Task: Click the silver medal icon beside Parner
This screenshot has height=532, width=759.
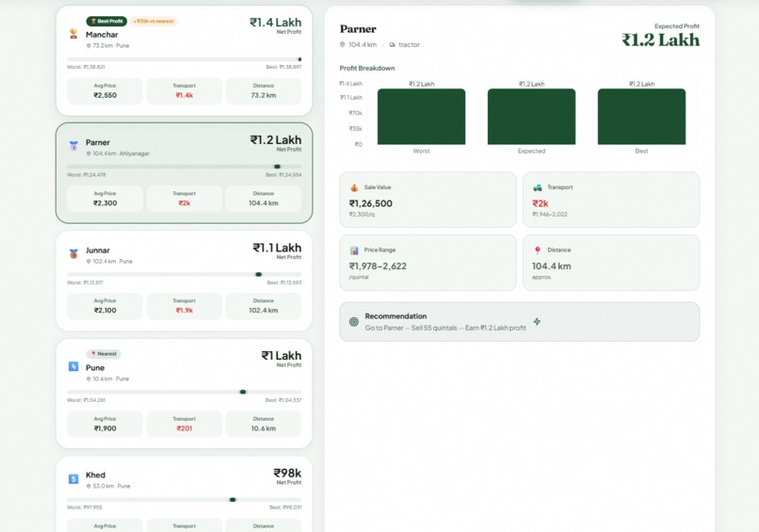Action: pos(73,145)
